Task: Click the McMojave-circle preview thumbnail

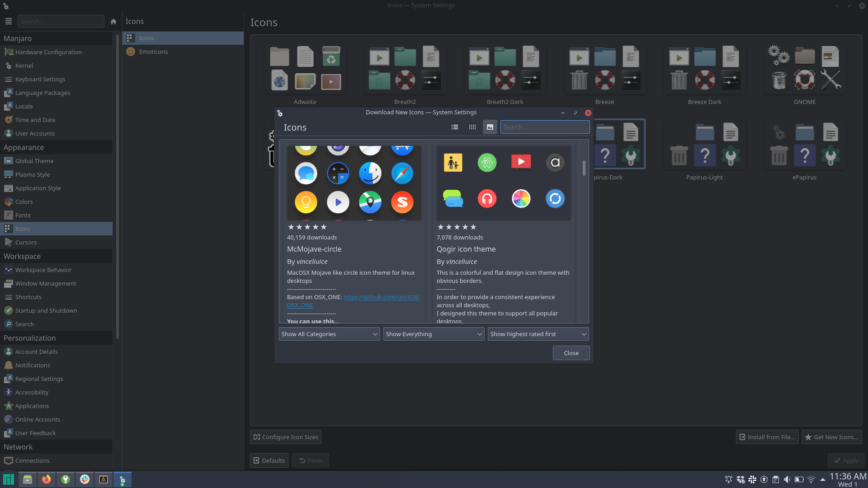Action: click(354, 183)
